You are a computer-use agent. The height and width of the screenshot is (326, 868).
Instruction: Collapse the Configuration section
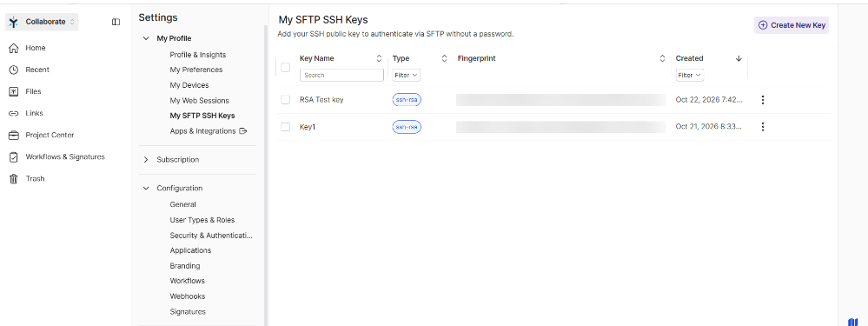146,188
